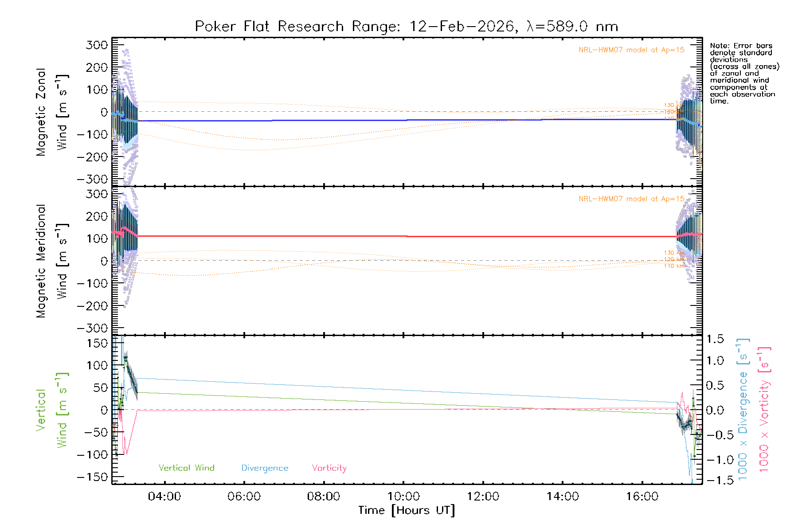Click the NRL-HWM07 model label in zonal panel
The width and height of the screenshot is (798, 532).
click(x=631, y=50)
